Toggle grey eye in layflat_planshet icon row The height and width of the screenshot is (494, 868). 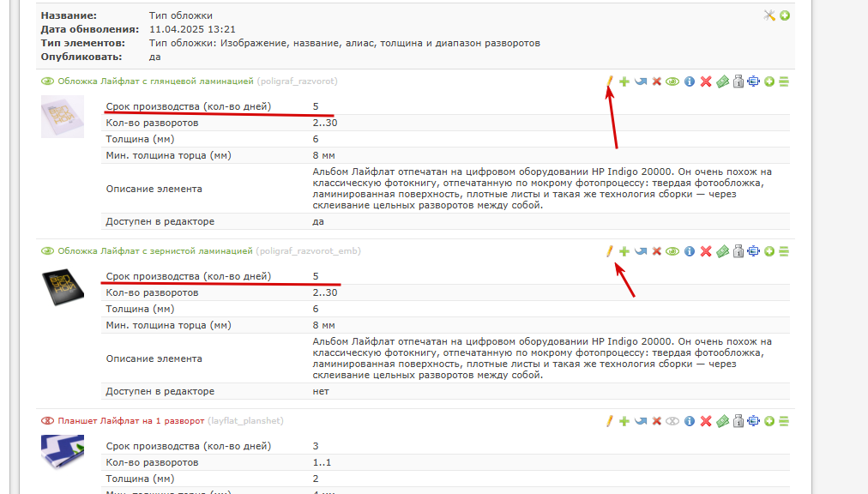pos(672,421)
